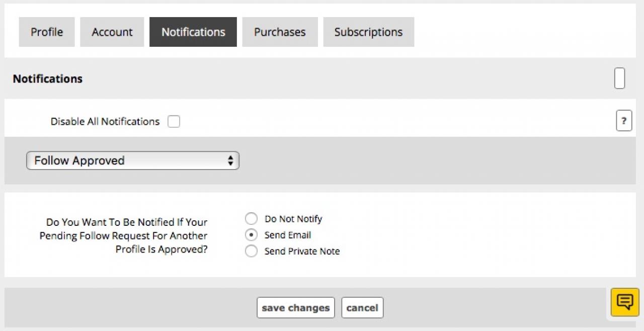
Task: Select the Do Not Notify radio option
Action: tap(251, 219)
